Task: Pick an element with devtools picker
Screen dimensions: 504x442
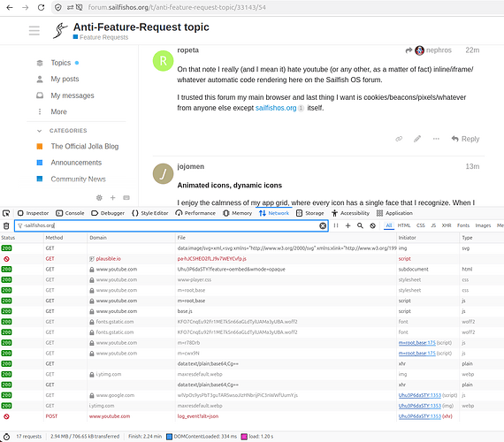Action: pyautogui.click(x=6, y=213)
